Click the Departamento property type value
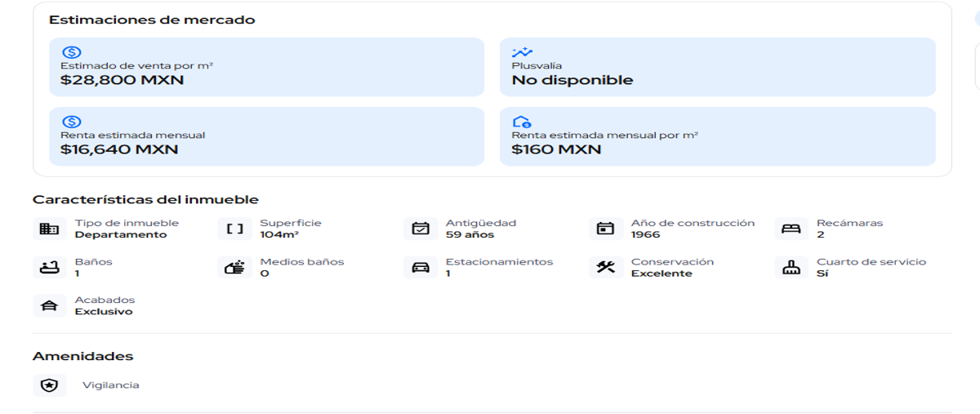Screen dimensions: 980x414 coord(121,234)
